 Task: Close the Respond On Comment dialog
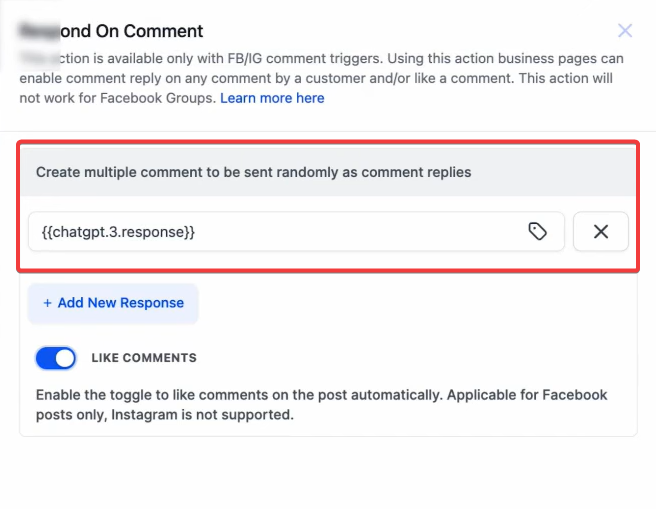coord(625,31)
